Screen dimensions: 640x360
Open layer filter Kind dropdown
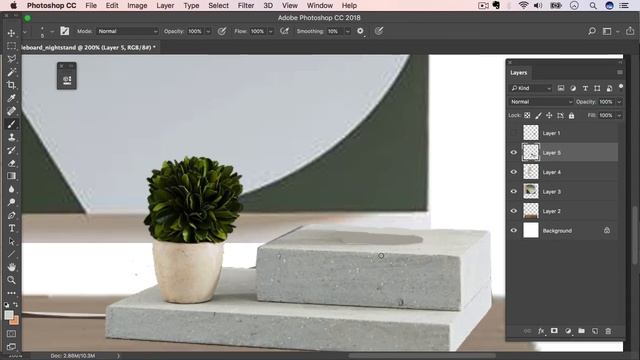(x=531, y=88)
